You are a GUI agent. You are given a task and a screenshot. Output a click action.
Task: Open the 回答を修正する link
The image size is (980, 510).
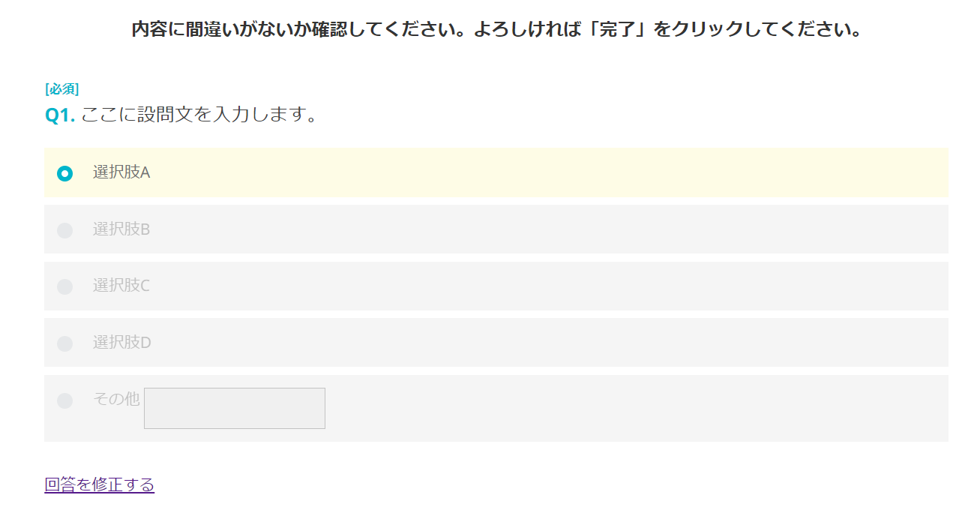pyautogui.click(x=100, y=484)
